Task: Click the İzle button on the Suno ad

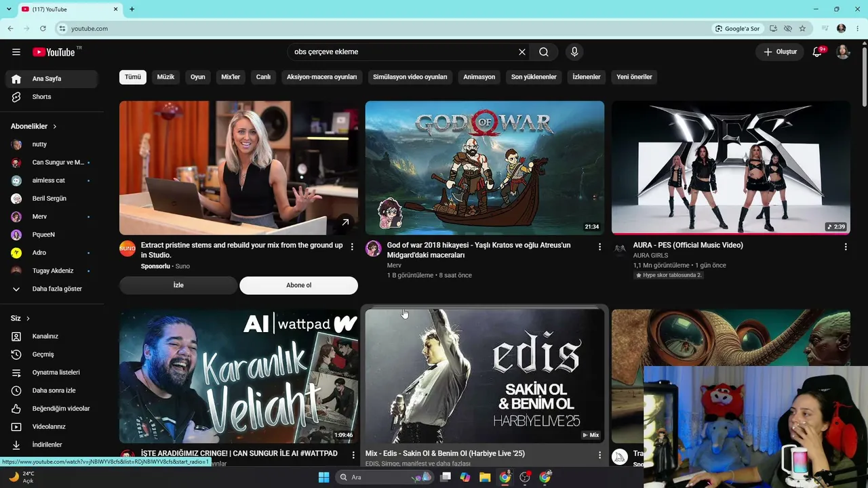Action: coord(178,285)
